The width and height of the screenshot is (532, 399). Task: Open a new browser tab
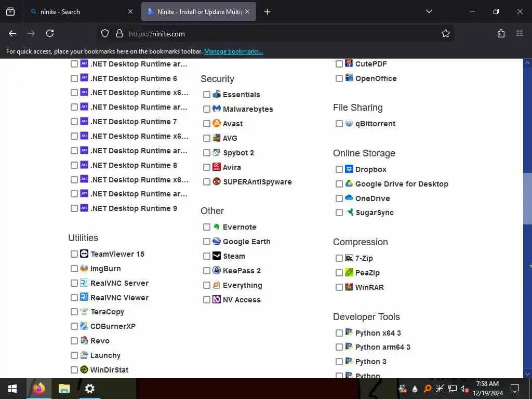coord(268,11)
